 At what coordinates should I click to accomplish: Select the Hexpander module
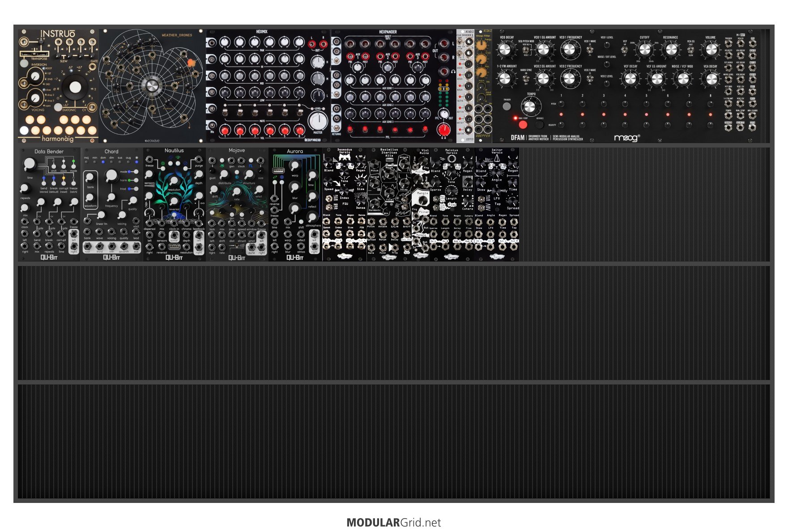(394, 86)
